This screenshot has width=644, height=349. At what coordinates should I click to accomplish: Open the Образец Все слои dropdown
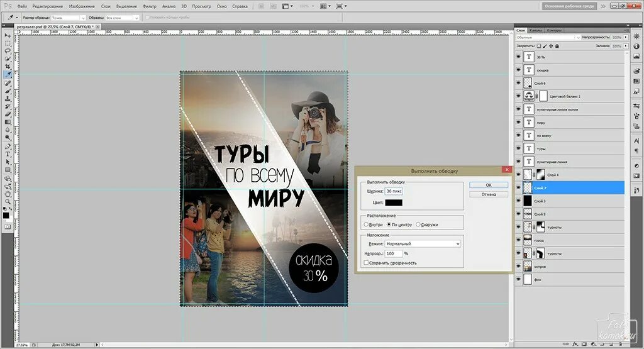(123, 18)
